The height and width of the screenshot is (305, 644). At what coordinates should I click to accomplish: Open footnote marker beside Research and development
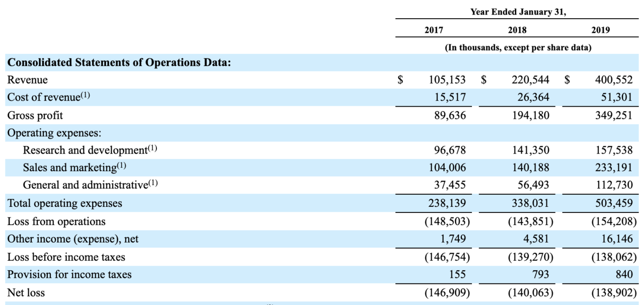[x=152, y=148]
